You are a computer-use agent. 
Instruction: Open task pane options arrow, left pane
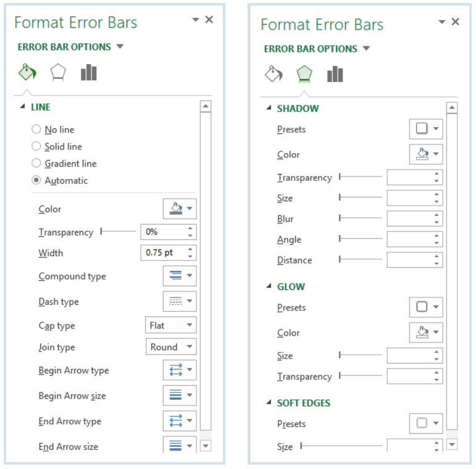196,20
